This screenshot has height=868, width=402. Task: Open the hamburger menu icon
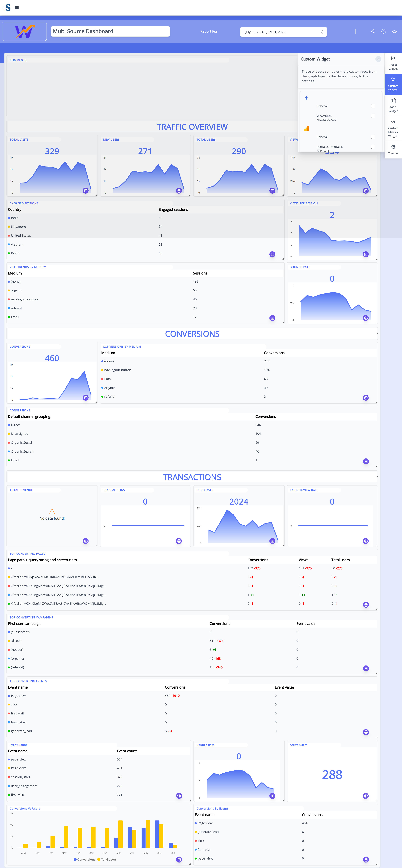17,7
